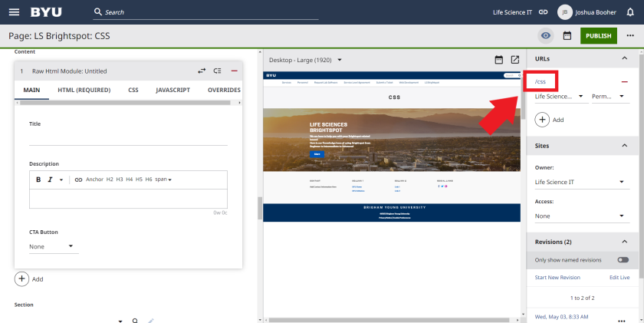The height and width of the screenshot is (323, 644).
Task: Add a new content module with the plus button
Action: coord(21,279)
